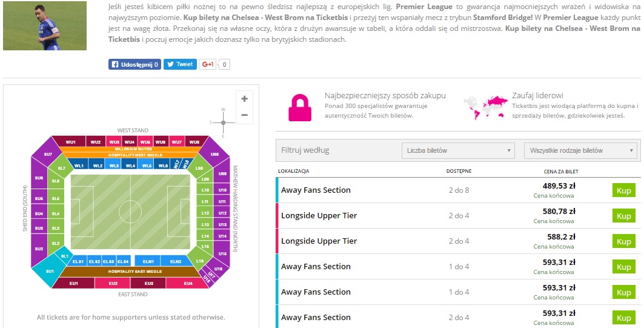644x328 pixels.
Task: Share the page via Facebook Udostępnij
Action: [x=134, y=64]
